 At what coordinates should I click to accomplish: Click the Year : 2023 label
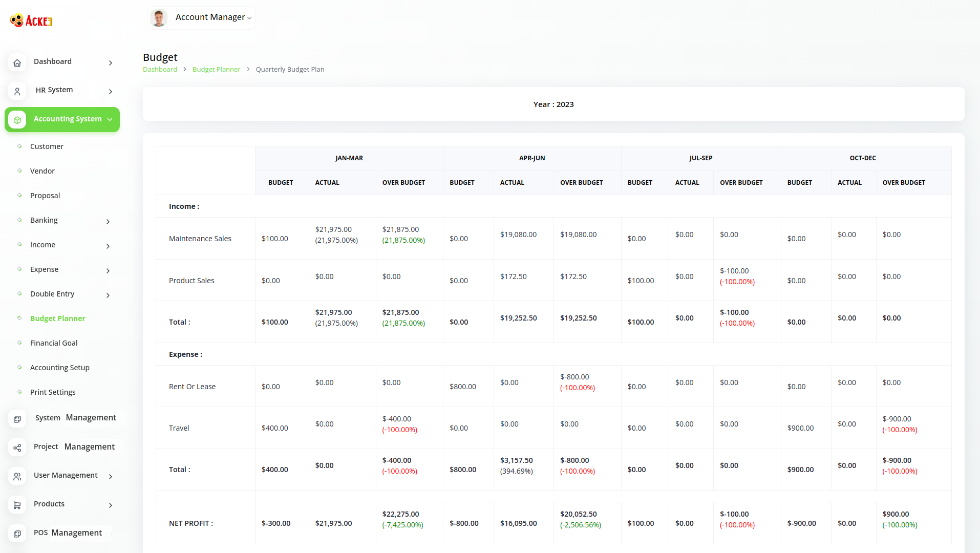pos(553,104)
